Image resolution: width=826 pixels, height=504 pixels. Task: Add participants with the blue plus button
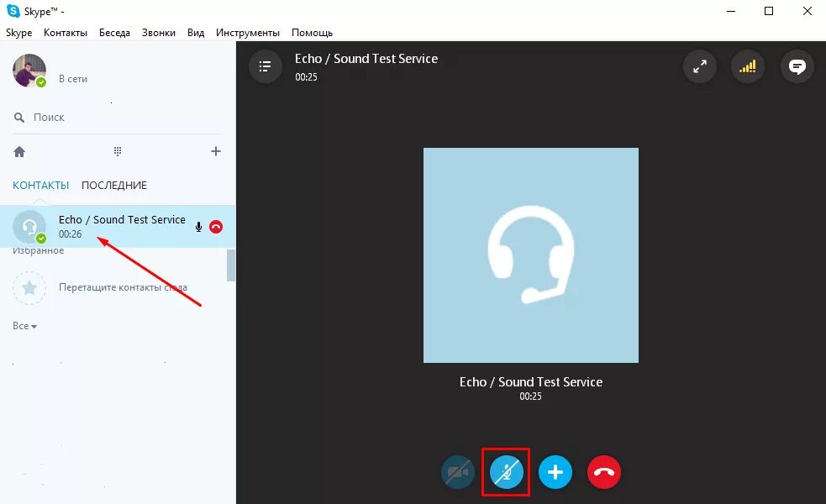pos(555,472)
